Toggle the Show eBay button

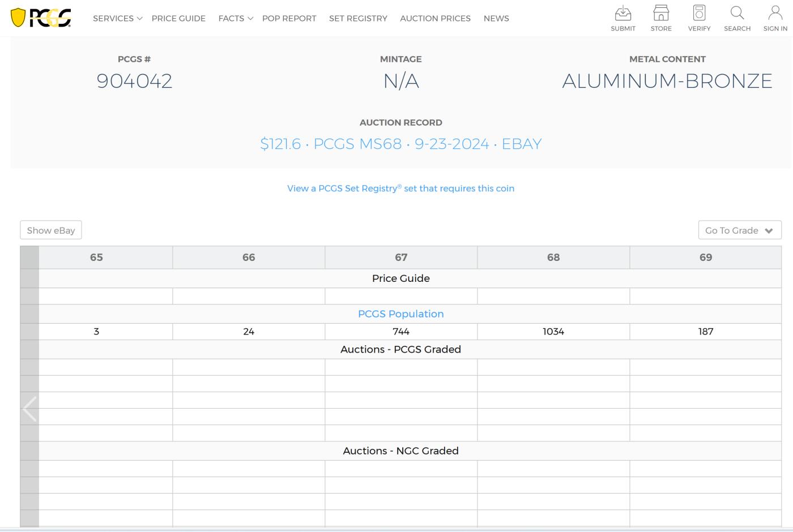[51, 230]
